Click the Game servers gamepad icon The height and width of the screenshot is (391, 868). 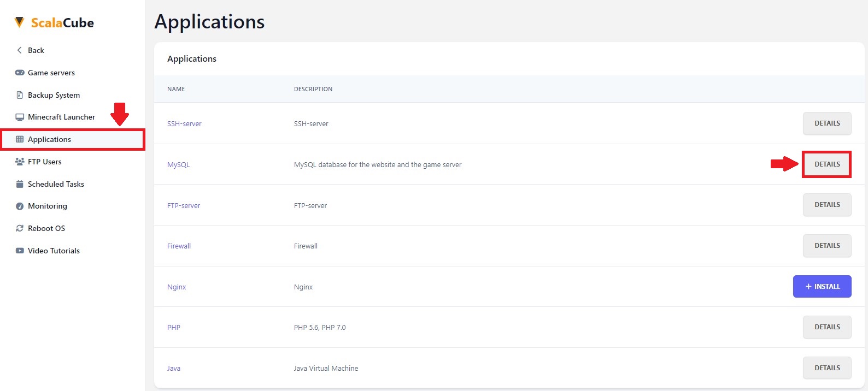pyautogui.click(x=20, y=73)
